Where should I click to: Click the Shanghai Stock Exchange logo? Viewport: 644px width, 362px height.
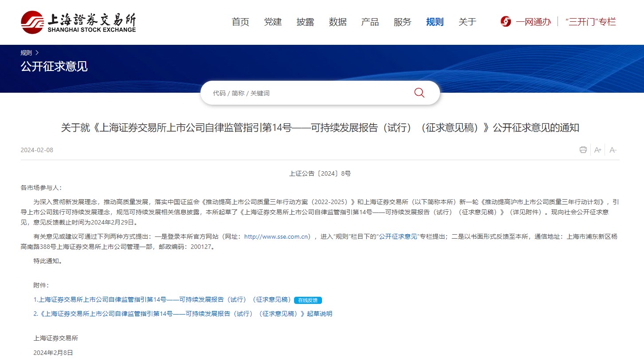point(79,22)
